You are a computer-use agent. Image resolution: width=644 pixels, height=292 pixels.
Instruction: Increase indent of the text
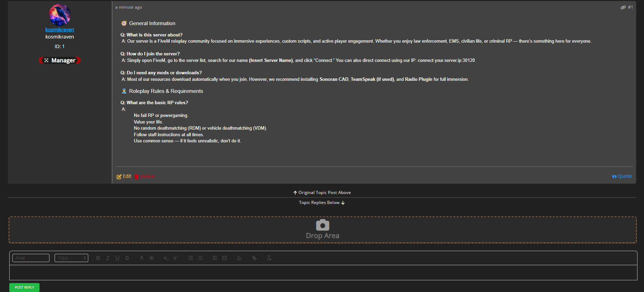225,258
